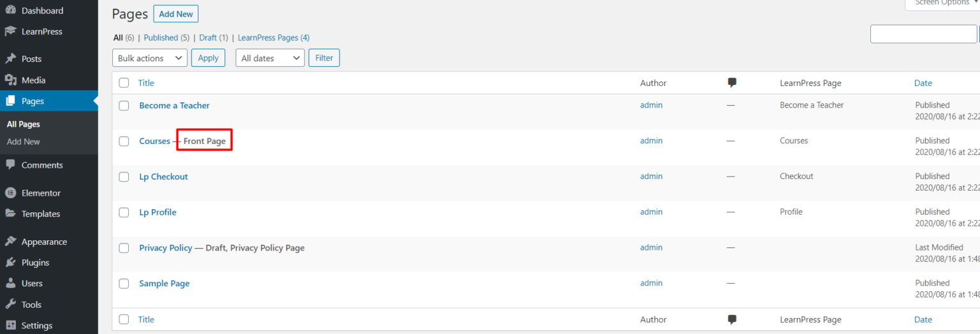Open the Privacy Policy page link

(165, 248)
